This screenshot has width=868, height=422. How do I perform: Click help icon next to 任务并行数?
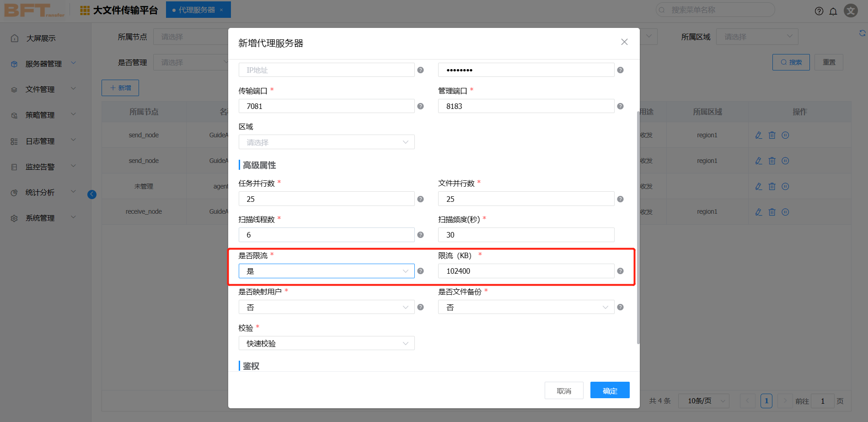point(420,199)
